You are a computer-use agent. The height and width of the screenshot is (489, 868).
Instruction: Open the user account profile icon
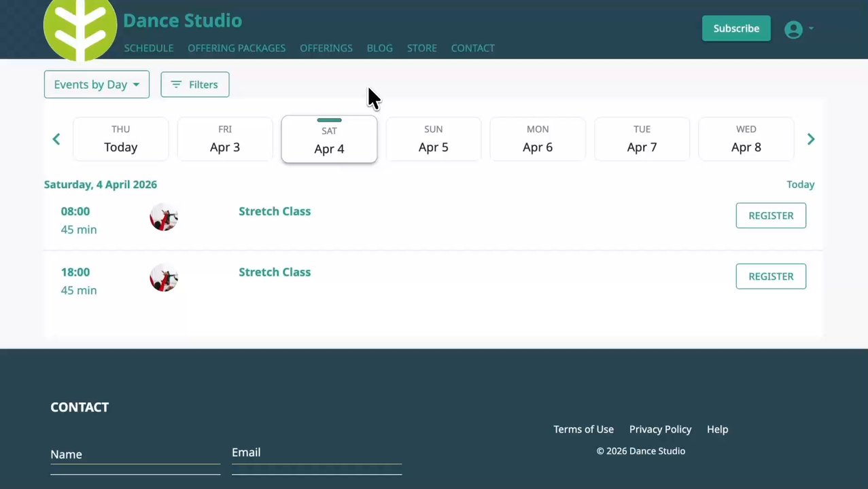[x=793, y=29]
